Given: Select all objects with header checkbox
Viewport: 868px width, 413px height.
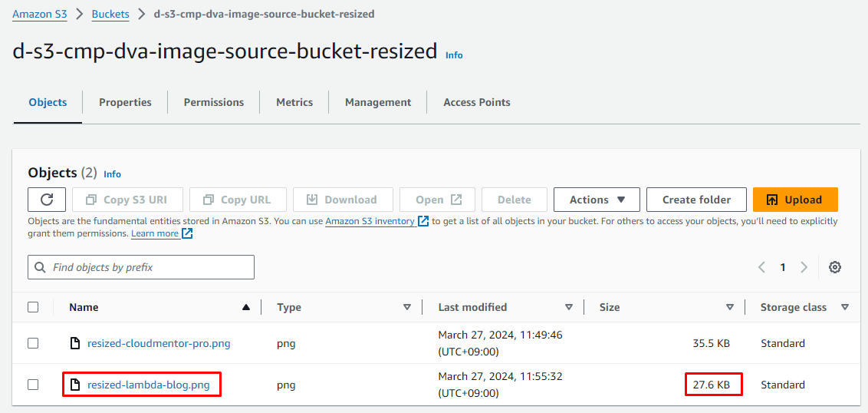Looking at the screenshot, I should pos(33,307).
